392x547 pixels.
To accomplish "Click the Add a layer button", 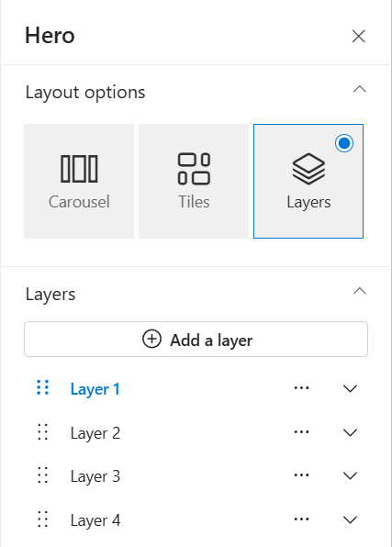I will point(196,339).
